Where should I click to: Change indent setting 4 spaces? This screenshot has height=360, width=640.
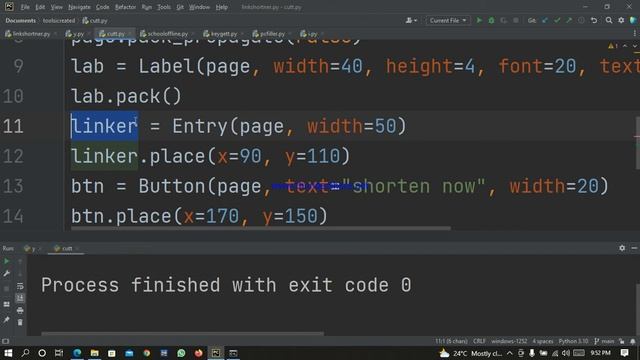coord(542,341)
